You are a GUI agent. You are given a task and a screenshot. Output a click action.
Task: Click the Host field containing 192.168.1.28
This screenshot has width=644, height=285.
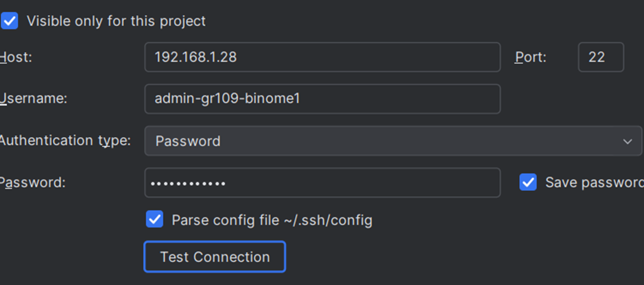tap(322, 57)
